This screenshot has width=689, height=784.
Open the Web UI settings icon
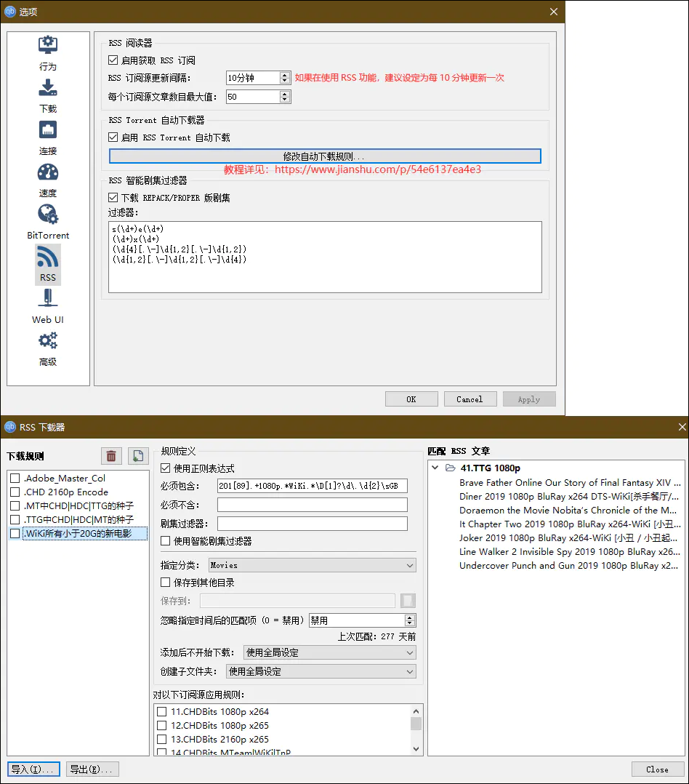(48, 299)
